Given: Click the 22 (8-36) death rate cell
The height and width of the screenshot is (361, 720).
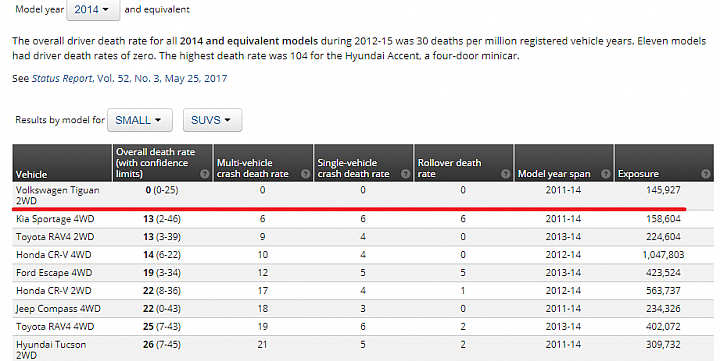Looking at the screenshot, I should click(x=162, y=291).
